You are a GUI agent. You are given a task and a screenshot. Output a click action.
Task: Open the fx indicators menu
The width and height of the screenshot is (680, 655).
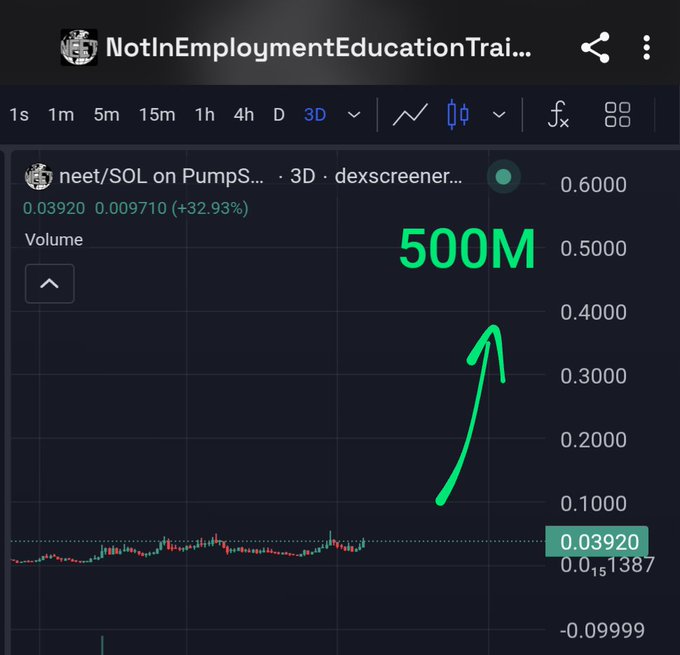[x=558, y=115]
